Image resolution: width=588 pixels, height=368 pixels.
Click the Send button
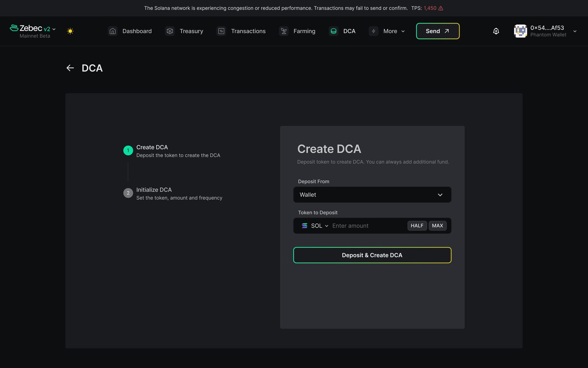[438, 31]
